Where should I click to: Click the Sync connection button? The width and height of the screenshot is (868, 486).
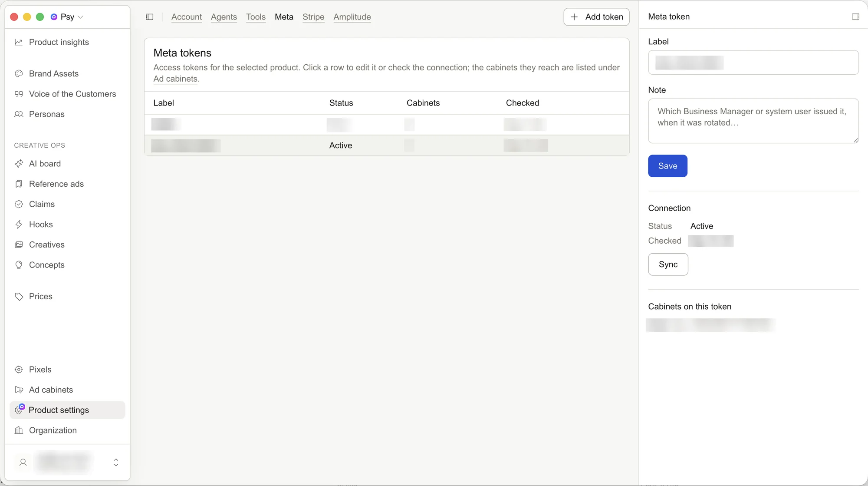668,264
